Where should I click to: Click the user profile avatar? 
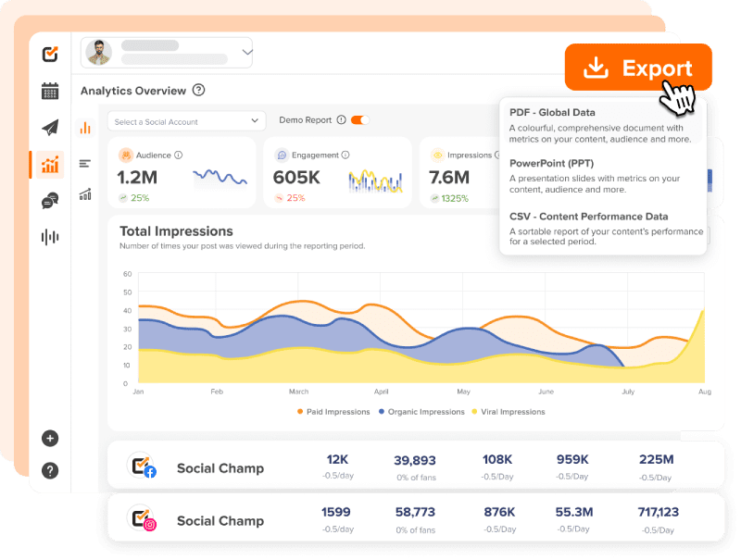[99, 53]
